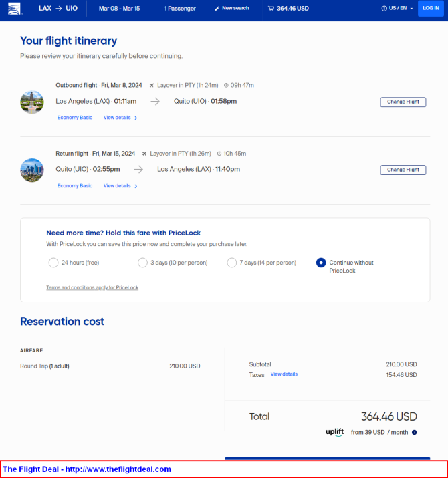
Task: View taxes details link
Action: point(284,374)
